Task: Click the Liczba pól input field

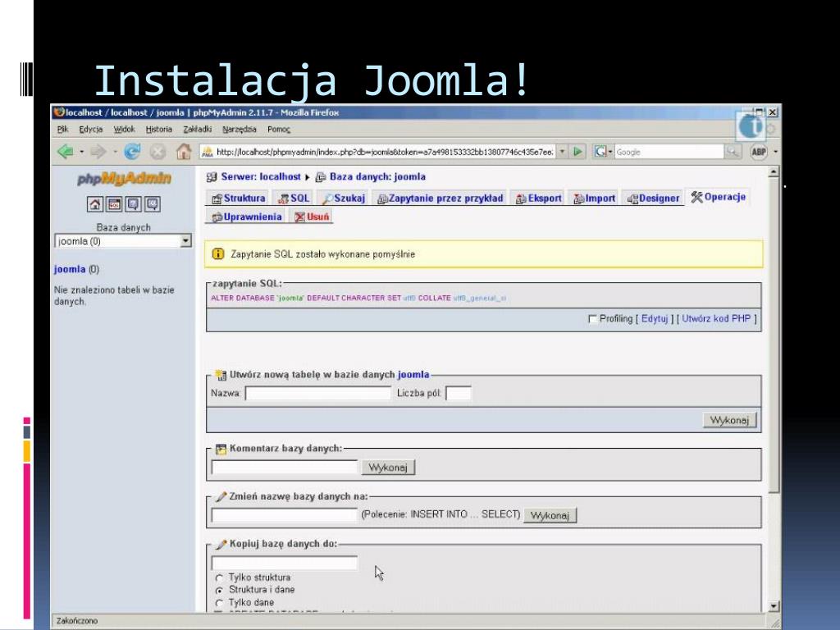Action: click(x=459, y=393)
